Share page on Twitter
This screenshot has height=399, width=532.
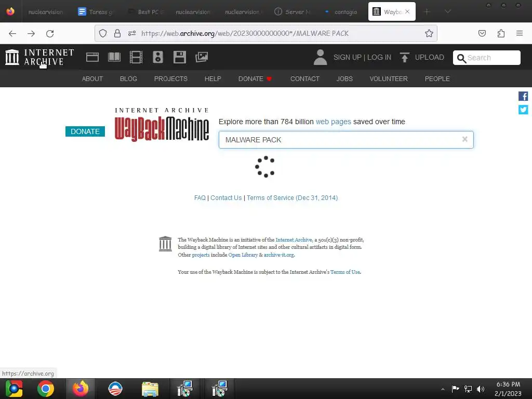pyautogui.click(x=523, y=110)
